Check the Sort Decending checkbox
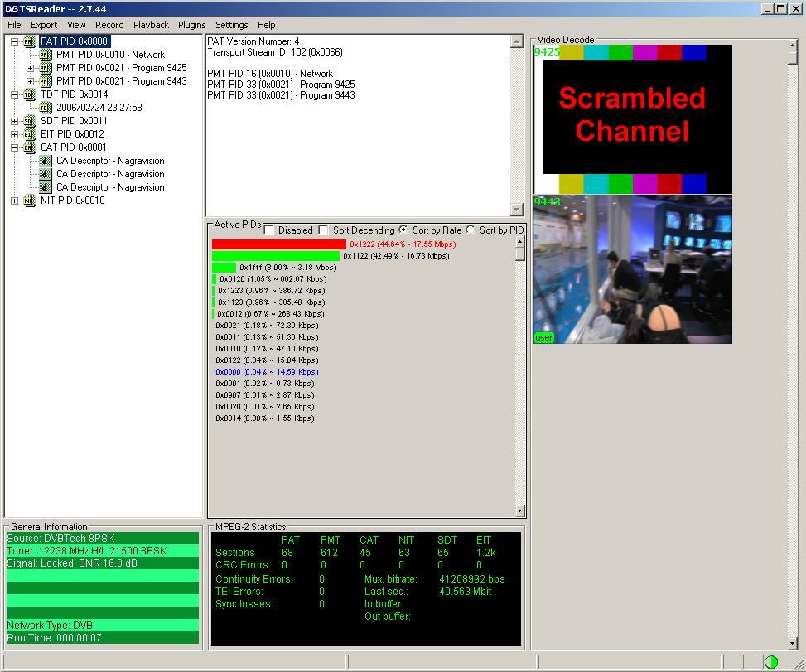 (324, 230)
